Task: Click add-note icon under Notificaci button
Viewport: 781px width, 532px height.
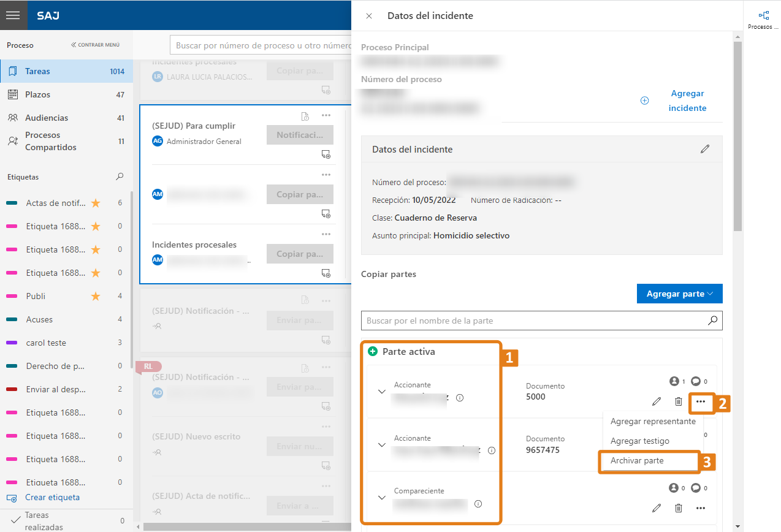Action: pos(326,155)
